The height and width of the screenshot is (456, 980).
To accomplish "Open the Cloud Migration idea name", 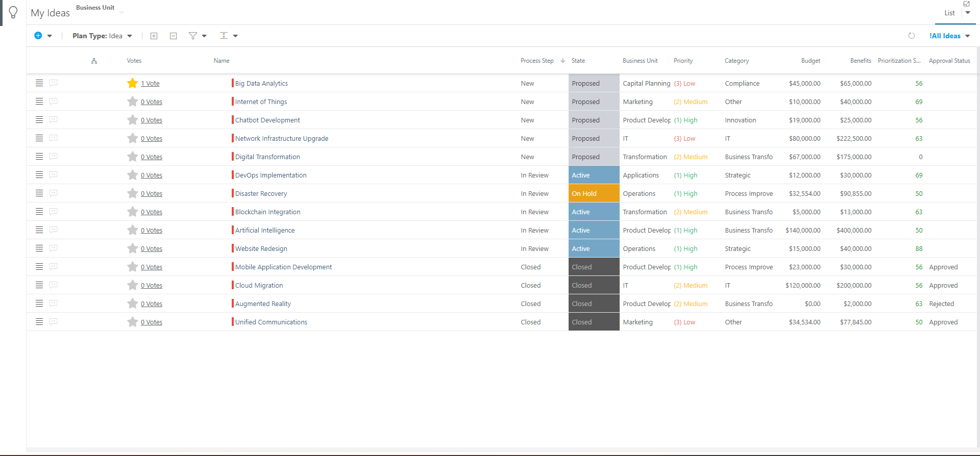I will pyautogui.click(x=259, y=285).
